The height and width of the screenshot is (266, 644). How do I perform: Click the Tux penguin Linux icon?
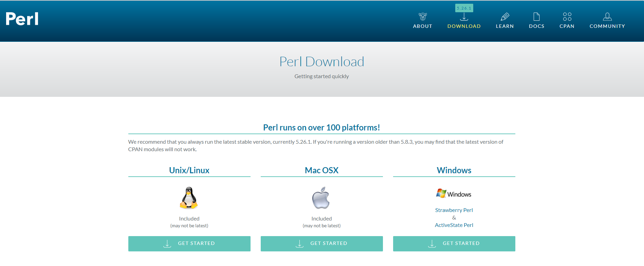189,198
